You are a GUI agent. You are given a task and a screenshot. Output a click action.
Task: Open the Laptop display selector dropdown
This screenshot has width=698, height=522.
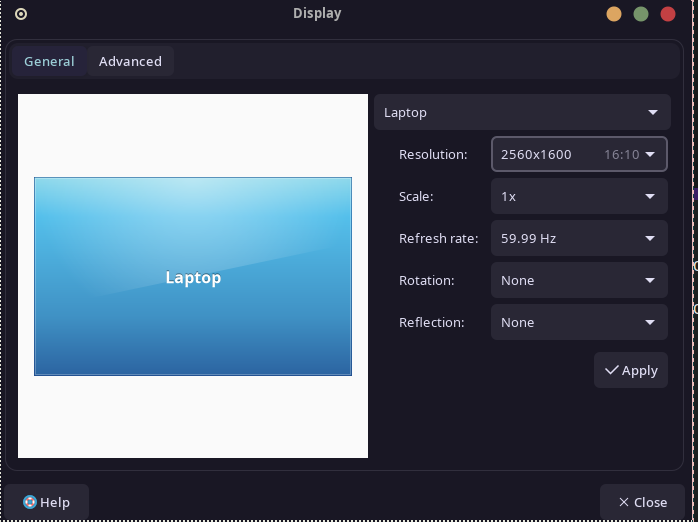pyautogui.click(x=522, y=112)
